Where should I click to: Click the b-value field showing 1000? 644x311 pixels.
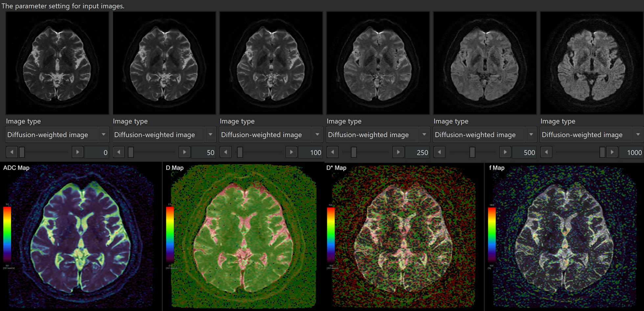click(631, 152)
